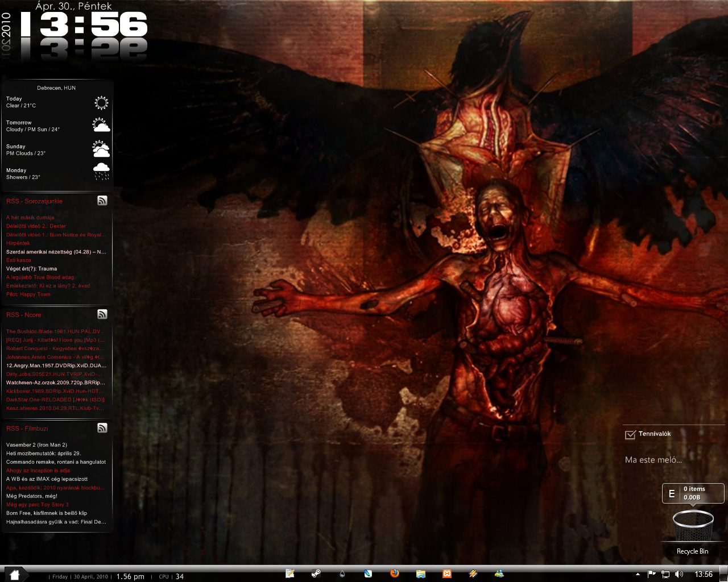Screen dimensions: 728x582
Task: Click the yellow pencil notes taskbar icon
Action: click(x=473, y=574)
